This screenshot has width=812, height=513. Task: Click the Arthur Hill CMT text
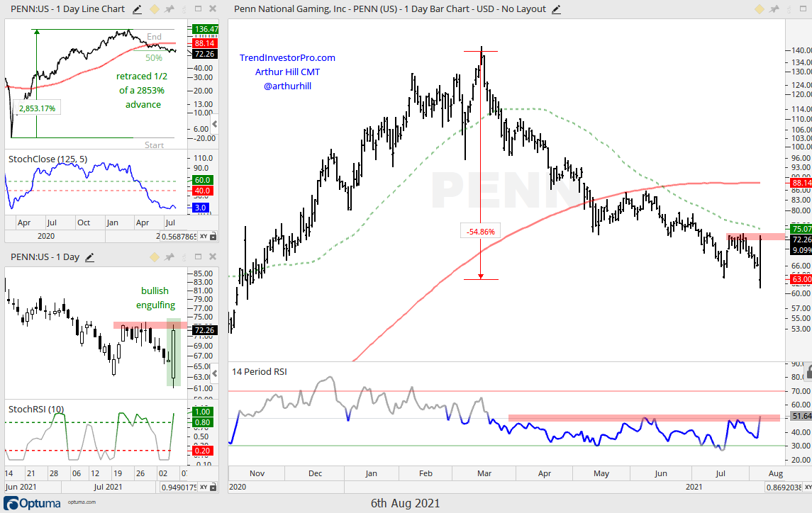[x=287, y=72]
